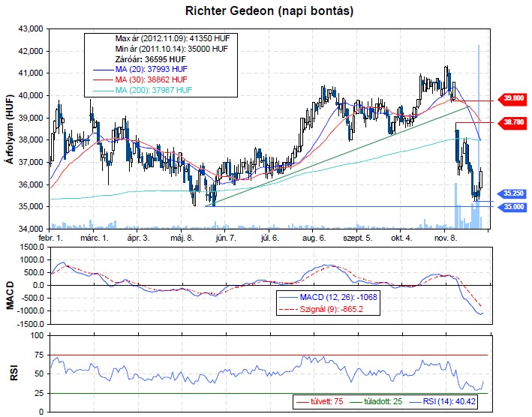532x417 pixels.
Task: Click the márc. 1. date label
Action: point(95,238)
